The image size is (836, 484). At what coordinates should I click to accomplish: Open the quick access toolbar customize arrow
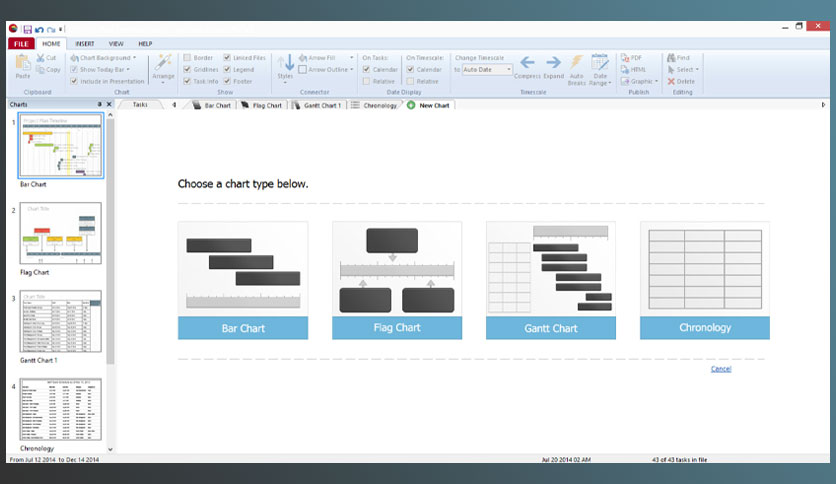tap(61, 30)
